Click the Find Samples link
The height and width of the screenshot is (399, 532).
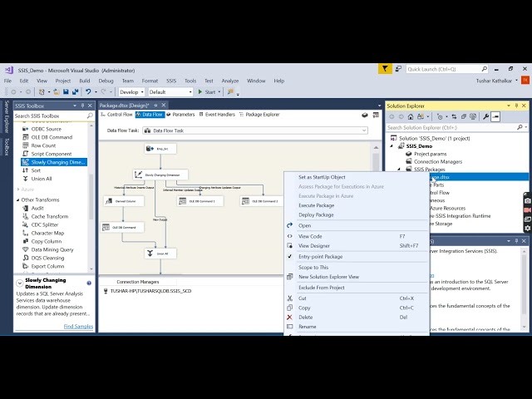[x=78, y=327]
